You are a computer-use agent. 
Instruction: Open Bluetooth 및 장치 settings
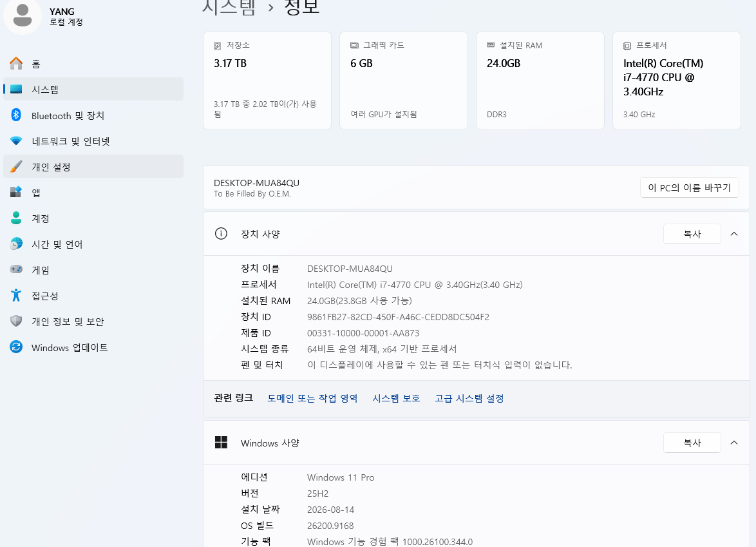coord(93,115)
